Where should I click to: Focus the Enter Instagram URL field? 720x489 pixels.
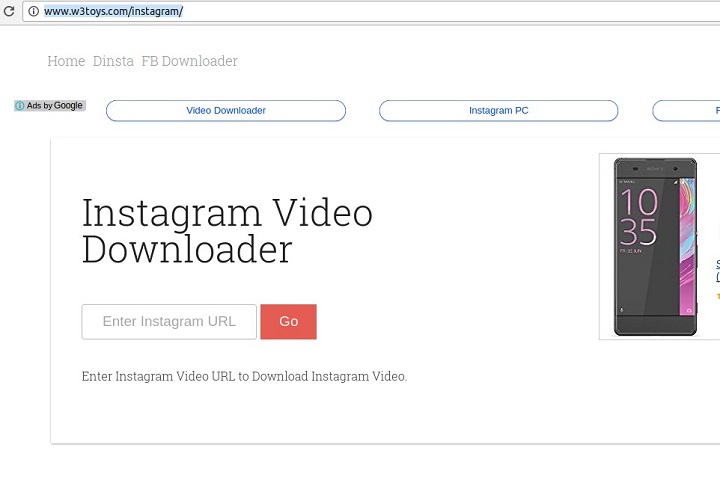tap(169, 321)
